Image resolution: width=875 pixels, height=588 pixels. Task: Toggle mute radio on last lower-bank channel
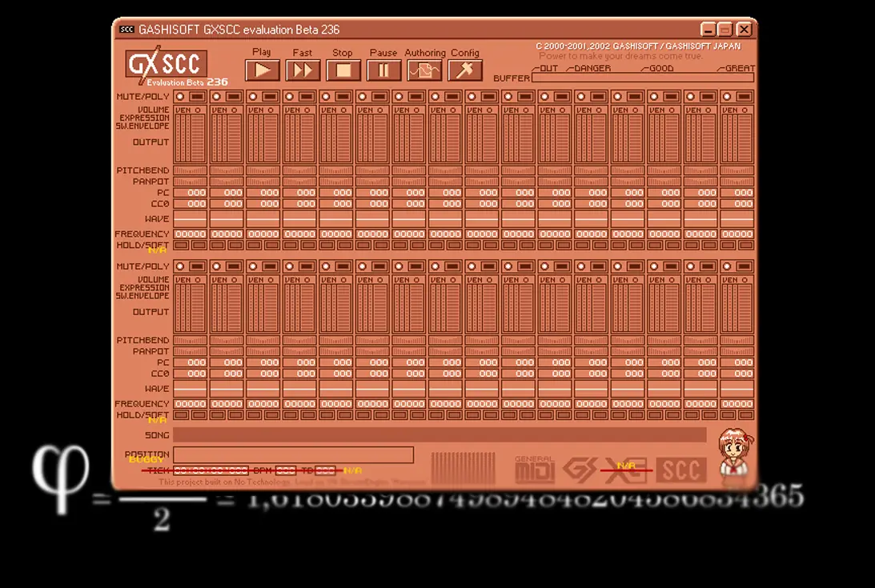tap(727, 266)
